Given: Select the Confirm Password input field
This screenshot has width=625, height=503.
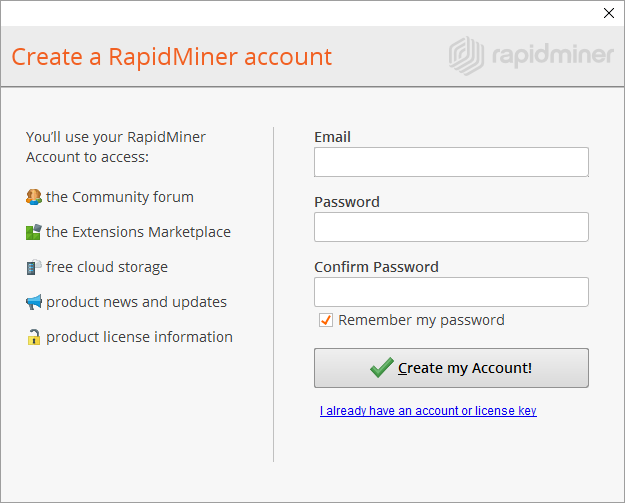Looking at the screenshot, I should tap(451, 292).
